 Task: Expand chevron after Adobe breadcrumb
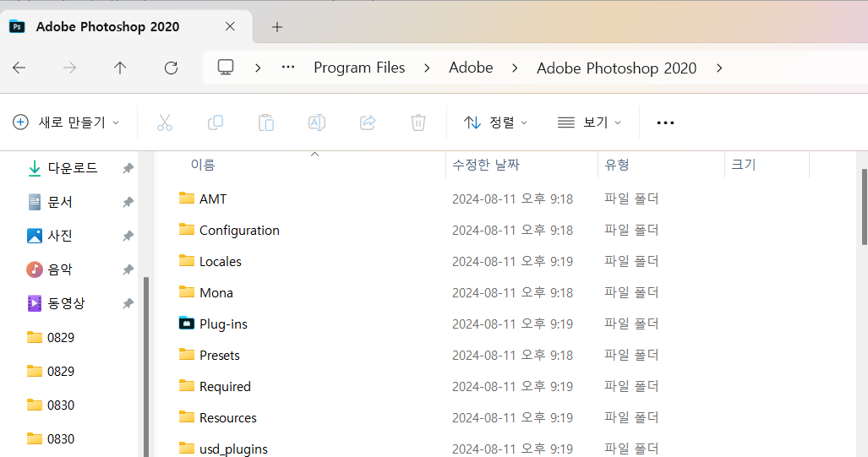pyautogui.click(x=515, y=68)
